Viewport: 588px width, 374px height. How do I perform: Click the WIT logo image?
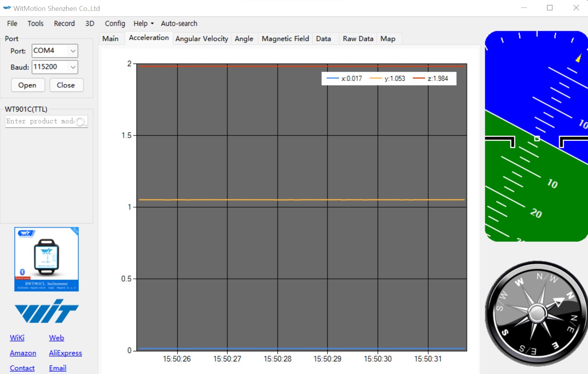click(x=47, y=311)
